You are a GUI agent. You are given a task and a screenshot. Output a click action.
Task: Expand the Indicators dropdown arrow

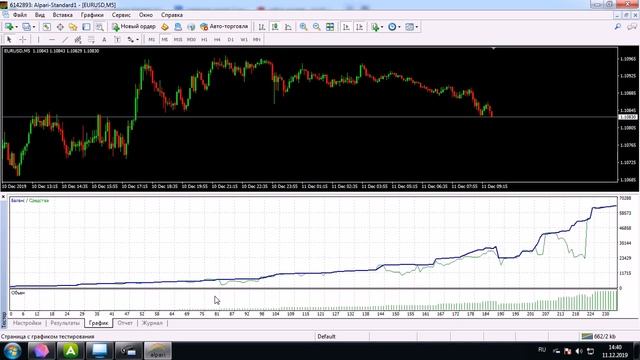pos(382,27)
